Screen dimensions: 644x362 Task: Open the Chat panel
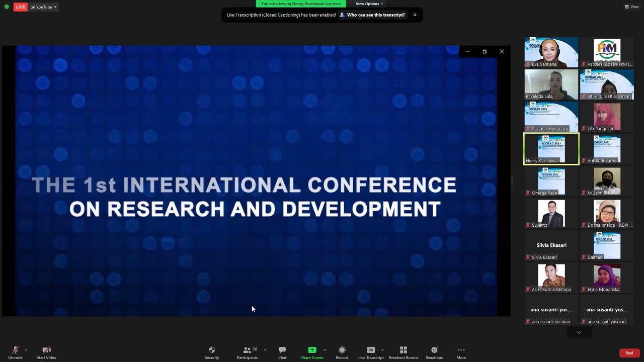click(x=282, y=350)
